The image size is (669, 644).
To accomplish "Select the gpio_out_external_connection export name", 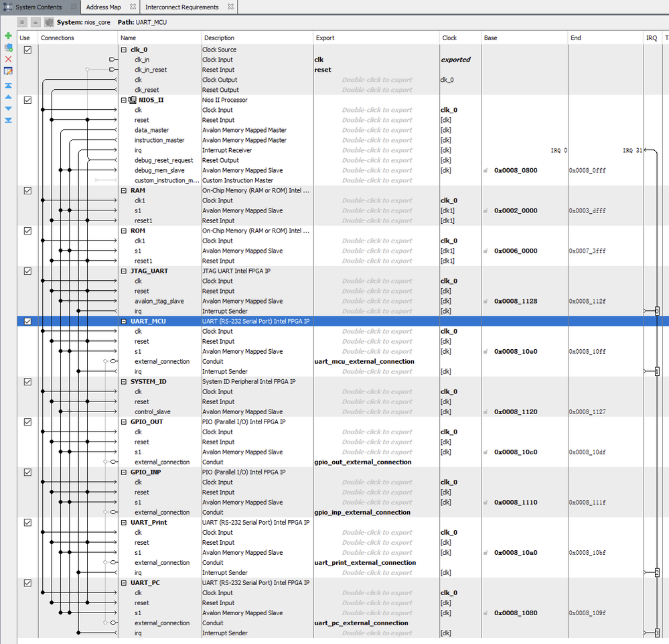I will (x=363, y=462).
